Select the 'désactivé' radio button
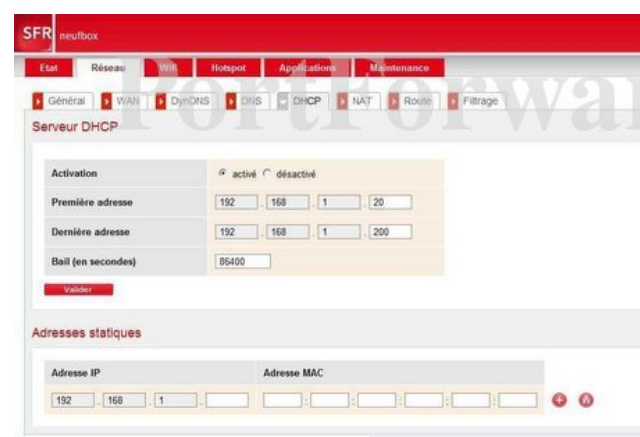The image size is (640, 437). (x=267, y=174)
